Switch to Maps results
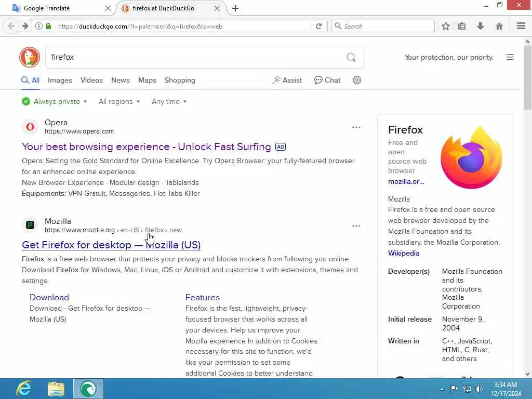Image resolution: width=532 pixels, height=399 pixels. pos(147,81)
